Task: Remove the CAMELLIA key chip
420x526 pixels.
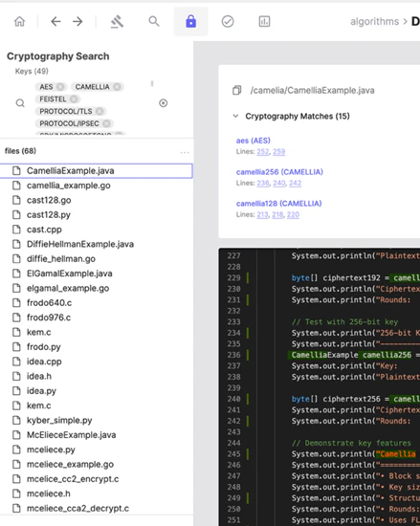Action: click(x=117, y=87)
